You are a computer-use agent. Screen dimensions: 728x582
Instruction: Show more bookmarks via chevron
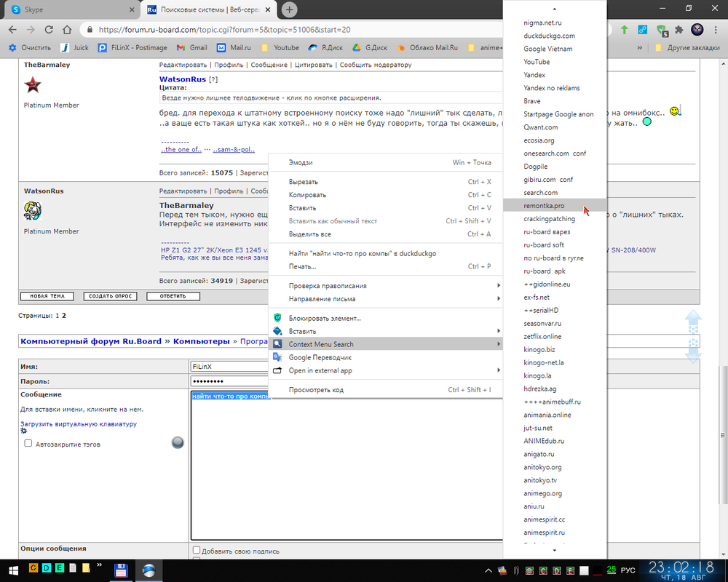pos(639,48)
